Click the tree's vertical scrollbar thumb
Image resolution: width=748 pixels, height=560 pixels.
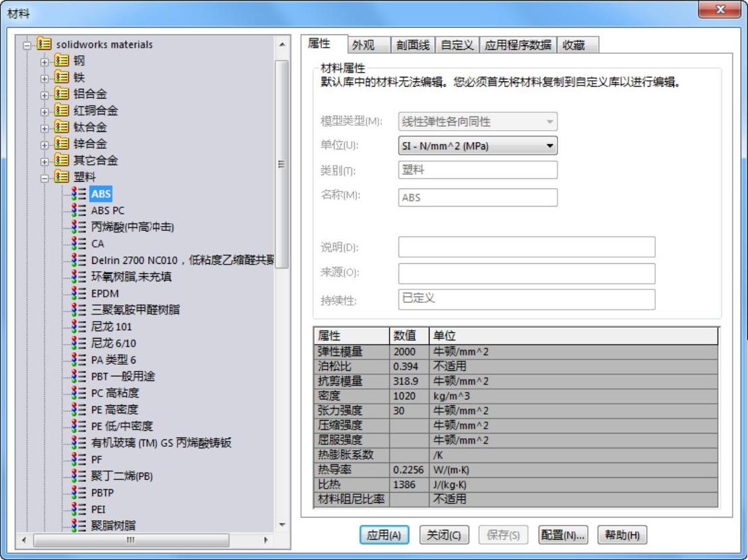[x=281, y=164]
